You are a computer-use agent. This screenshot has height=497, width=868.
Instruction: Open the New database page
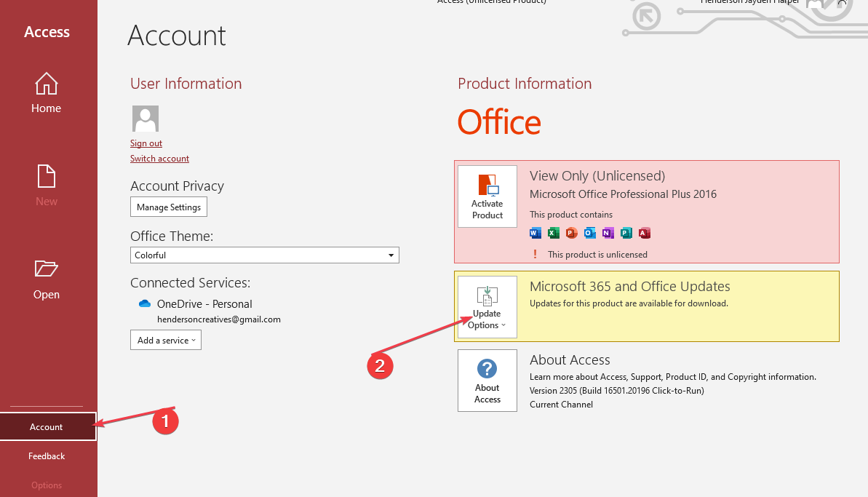(47, 186)
